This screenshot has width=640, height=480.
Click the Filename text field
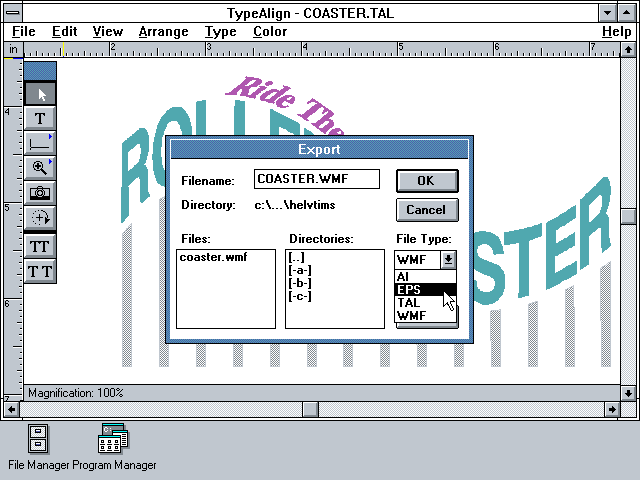(316, 179)
